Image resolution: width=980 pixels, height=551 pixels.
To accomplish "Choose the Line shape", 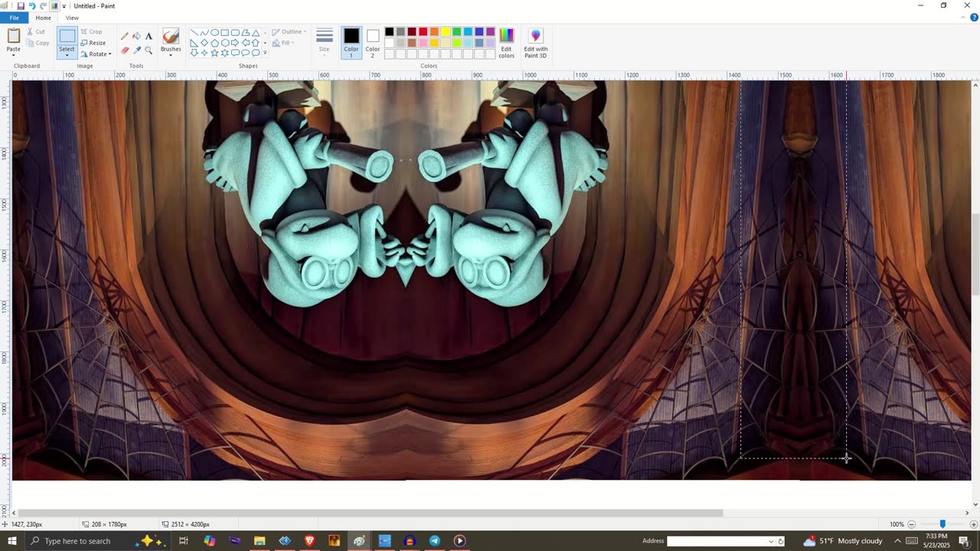I will click(194, 33).
